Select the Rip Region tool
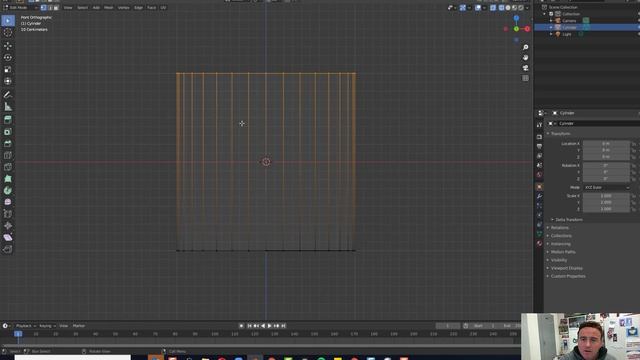The height and width of the screenshot is (360, 640). click(x=8, y=249)
